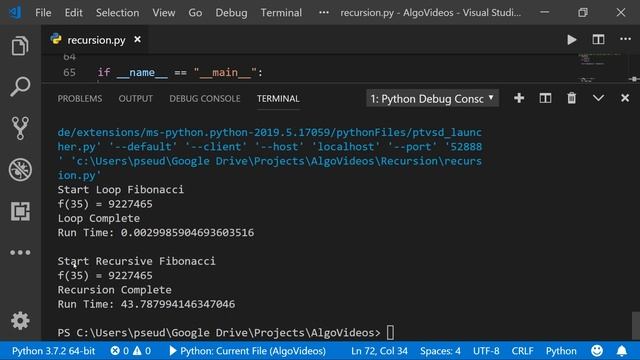
Task: Show additional activity bar views ellipsis
Action: point(20,253)
